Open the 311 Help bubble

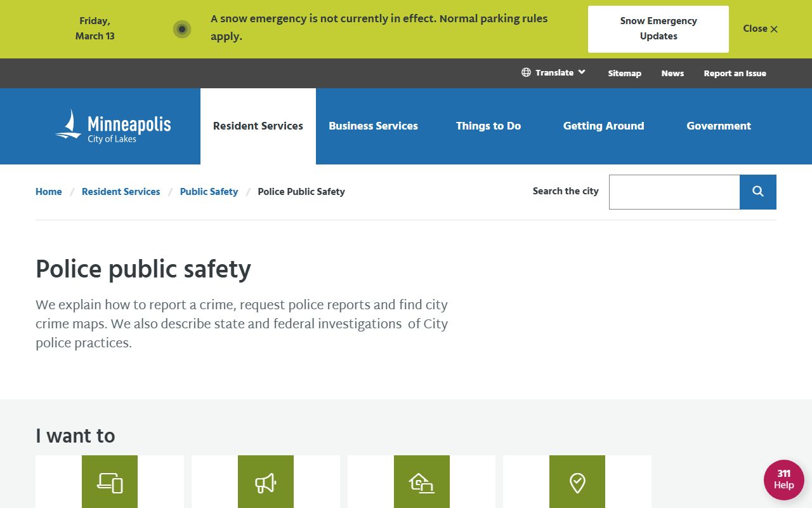tap(783, 479)
